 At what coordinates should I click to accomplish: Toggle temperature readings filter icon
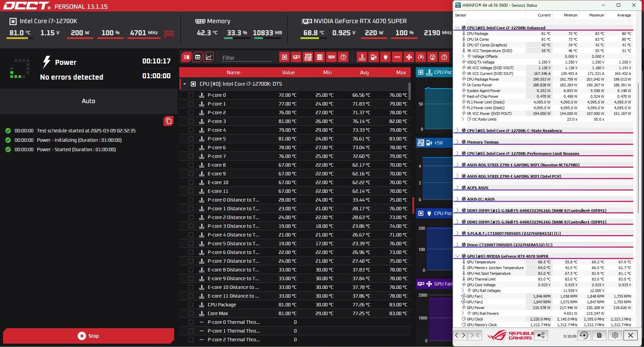pyautogui.click(x=362, y=57)
